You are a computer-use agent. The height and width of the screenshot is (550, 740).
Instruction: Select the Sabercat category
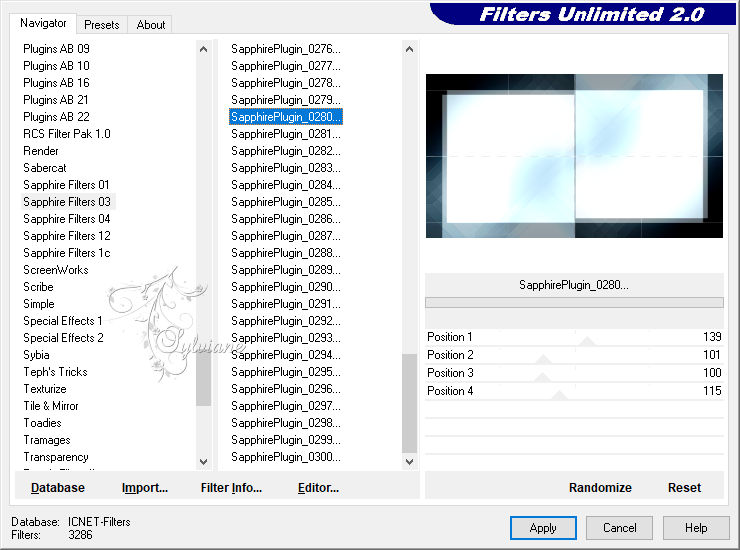[x=45, y=168]
